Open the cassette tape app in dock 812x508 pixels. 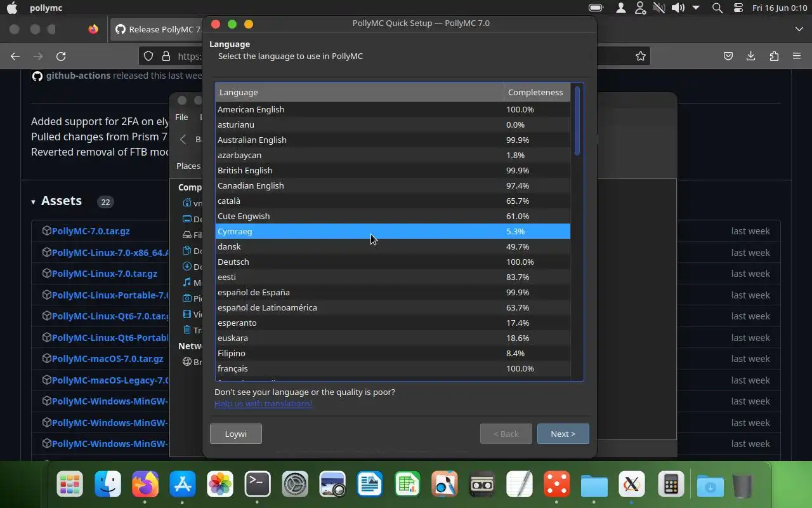(x=482, y=485)
